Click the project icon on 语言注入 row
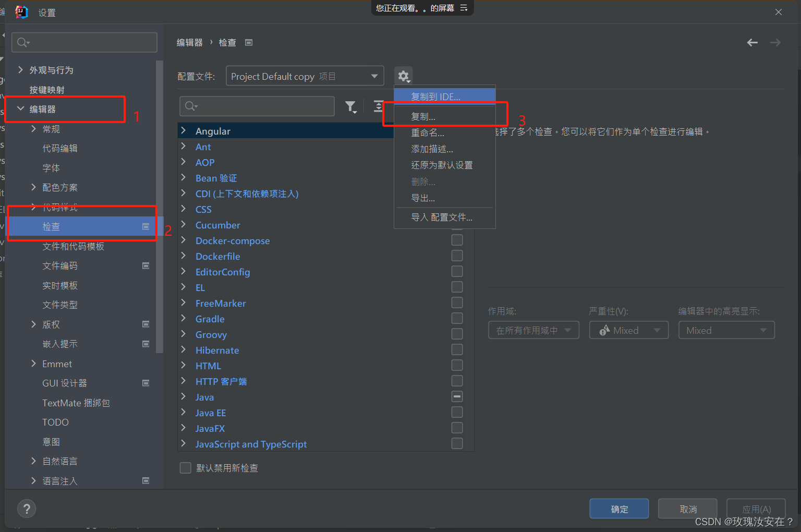Image resolution: width=801 pixels, height=532 pixels. 146,481
